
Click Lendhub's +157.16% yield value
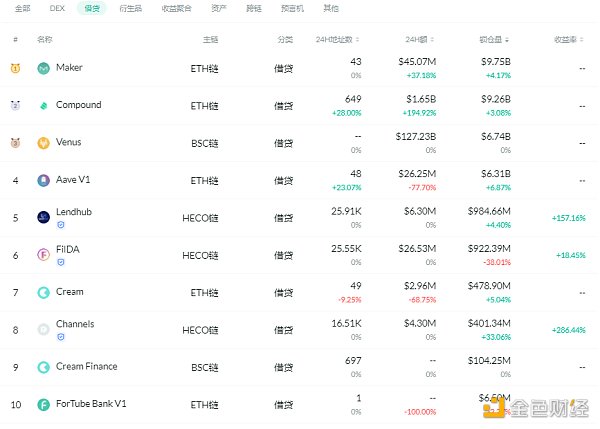(x=568, y=218)
